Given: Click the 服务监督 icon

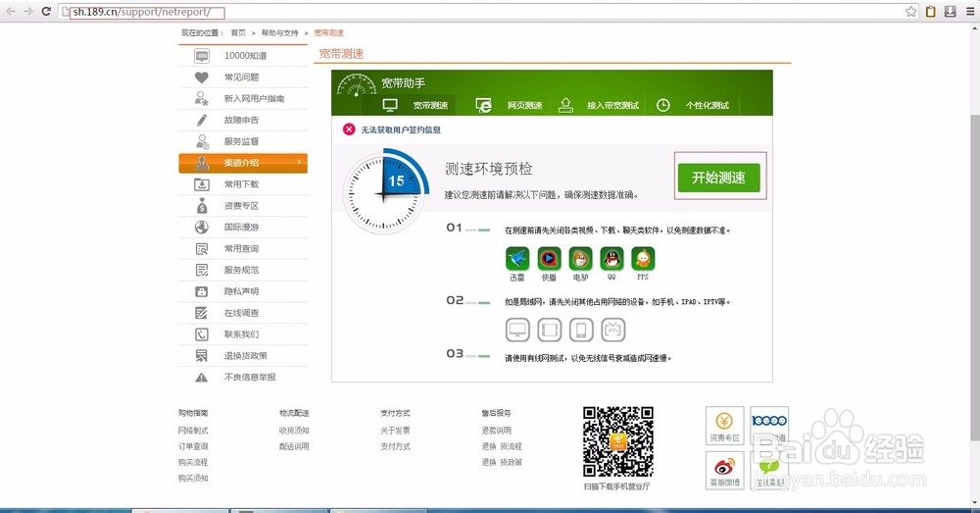Looking at the screenshot, I should (x=201, y=141).
